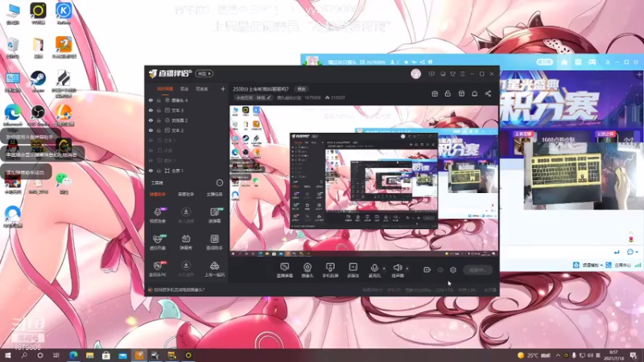The height and width of the screenshot is (362, 644).
Task: Open the game controller icon in blue window
Action: (x=592, y=62)
